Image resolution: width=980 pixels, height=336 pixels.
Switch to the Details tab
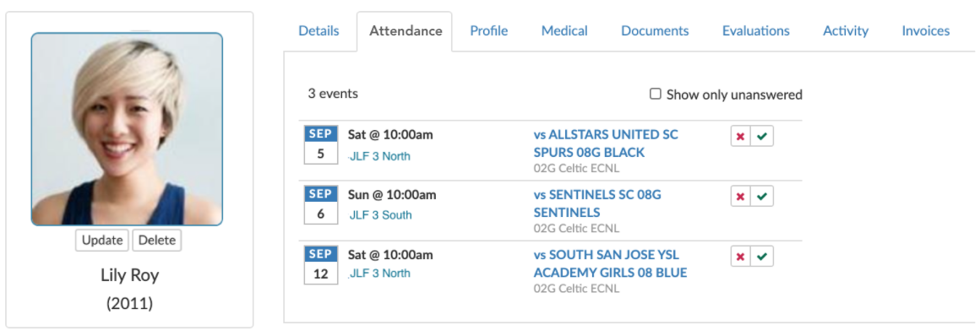coord(318,30)
